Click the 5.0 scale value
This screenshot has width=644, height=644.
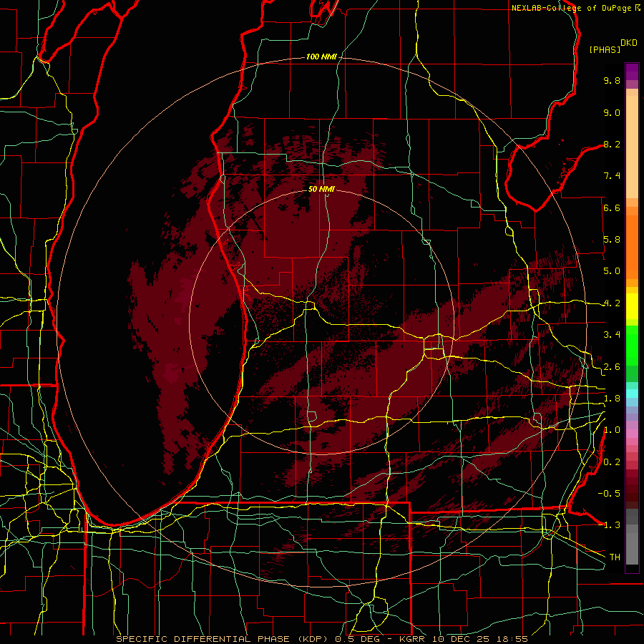(612, 271)
